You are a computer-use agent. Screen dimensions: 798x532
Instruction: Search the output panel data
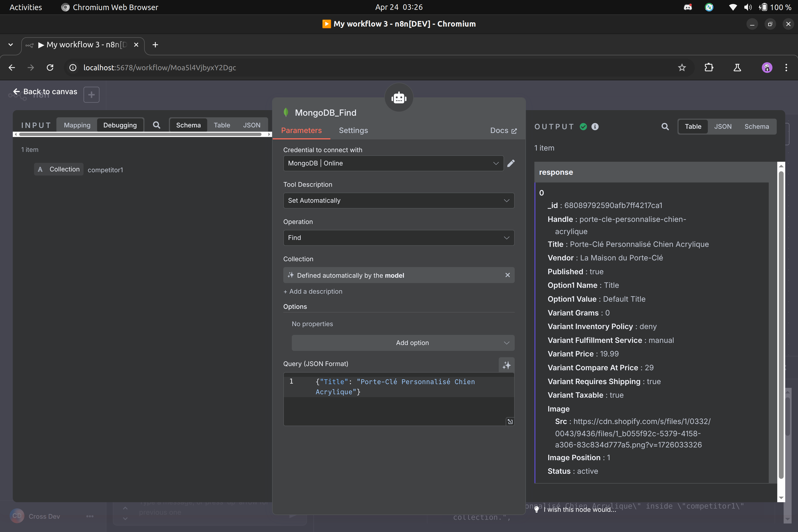pos(665,127)
